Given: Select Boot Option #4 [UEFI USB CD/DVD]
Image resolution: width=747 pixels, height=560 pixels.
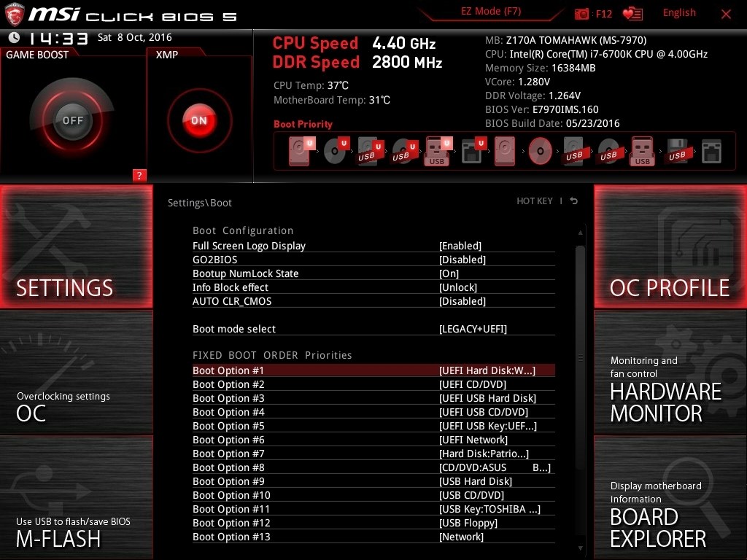Looking at the screenshot, I should 373,412.
